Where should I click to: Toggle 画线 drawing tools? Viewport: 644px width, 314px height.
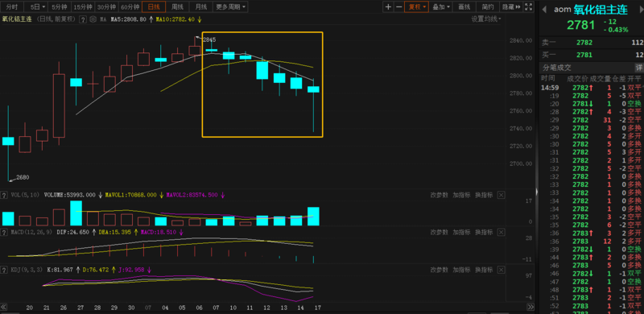click(464, 6)
